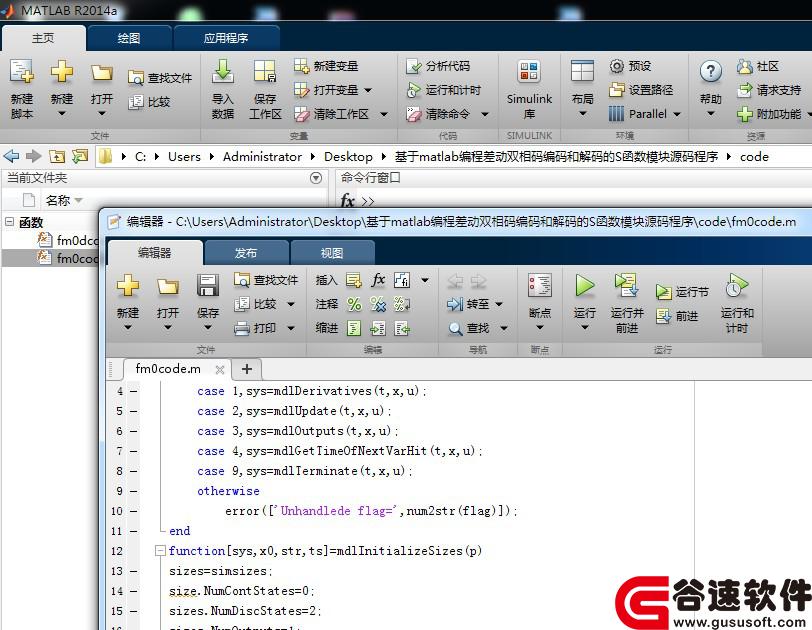Expand the Clear Commands (清除命令) dropdown
Image resolution: width=812 pixels, height=630 pixels.
485,114
